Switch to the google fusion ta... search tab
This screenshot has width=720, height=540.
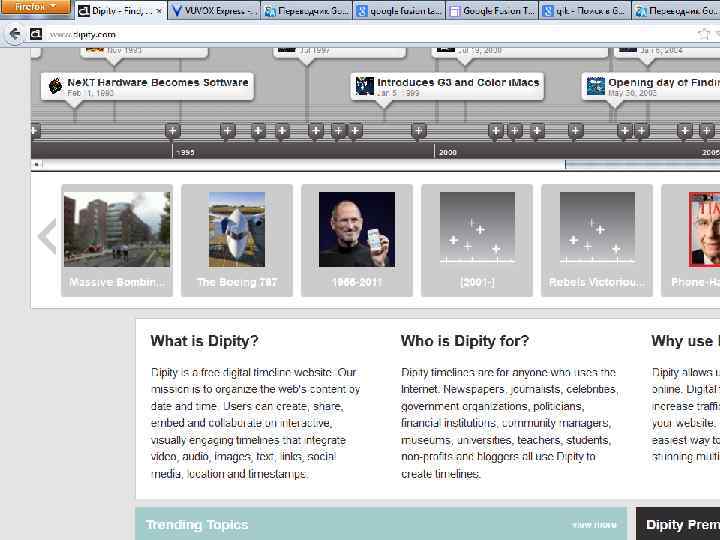click(x=399, y=11)
